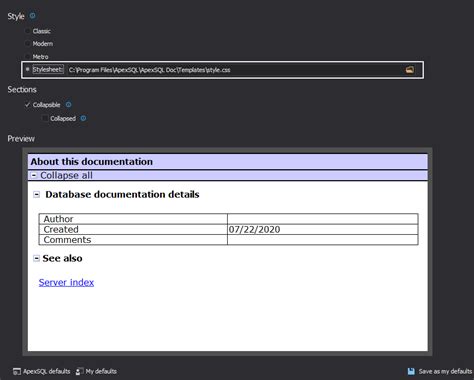This screenshot has width=474, height=380.
Task: Click the info icon next to Style
Action: point(32,15)
